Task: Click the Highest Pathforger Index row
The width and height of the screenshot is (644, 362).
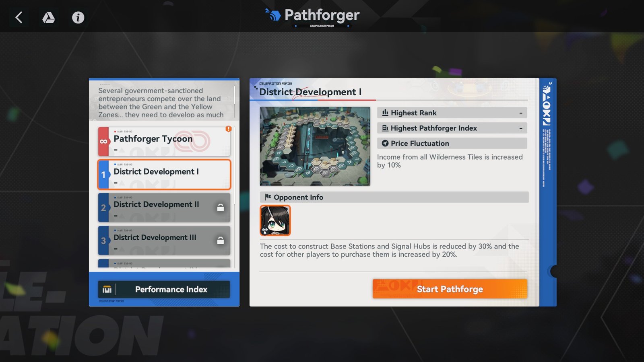Action: pyautogui.click(x=452, y=128)
